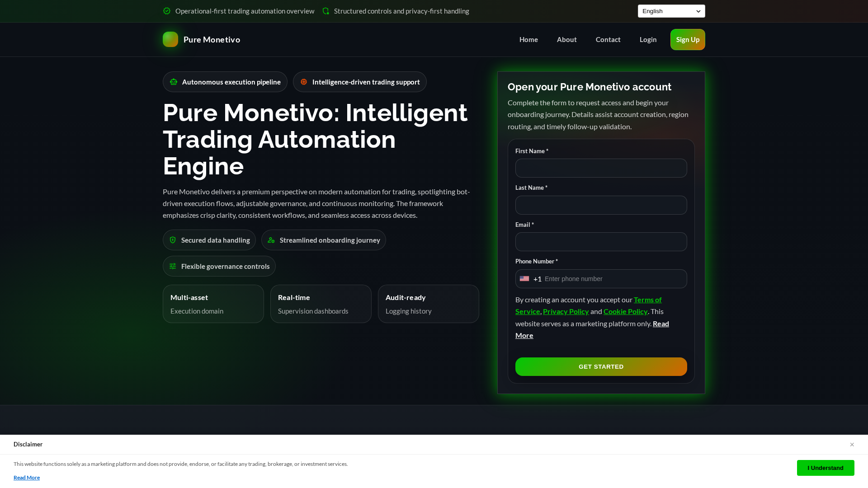Click the sliders icon in Flexible governance controls
Screen dimensions: 868x488
173,266
